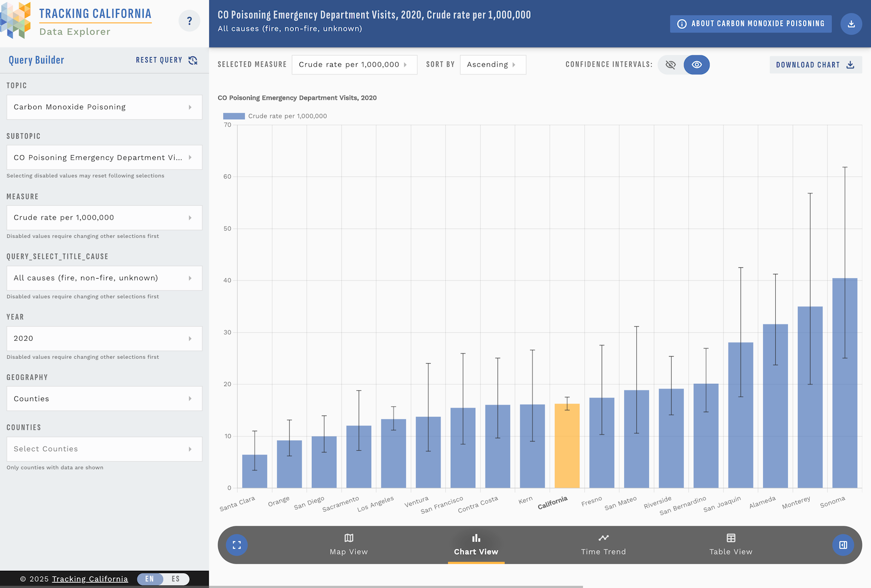Click the download icon in the header bar
The height and width of the screenshot is (588, 871).
pos(851,24)
